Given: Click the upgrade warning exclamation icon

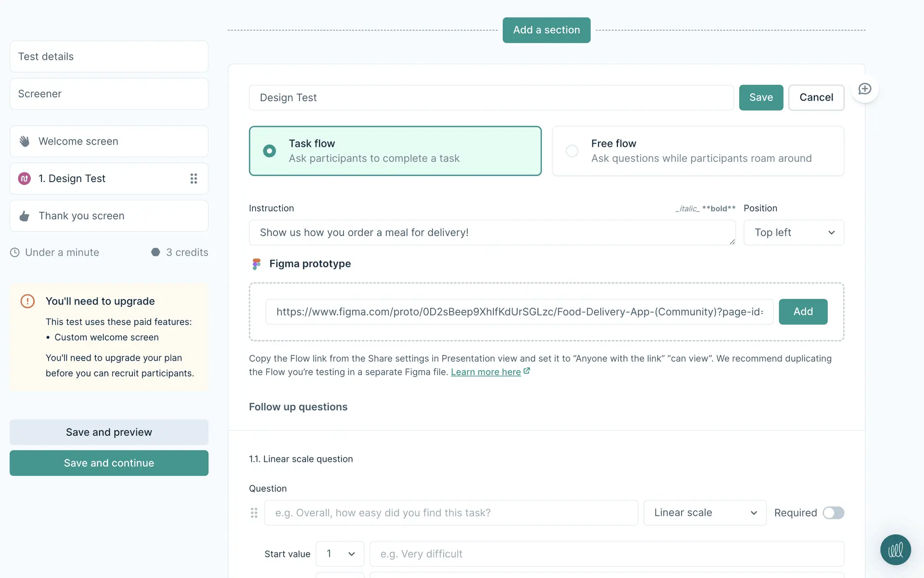Looking at the screenshot, I should [x=27, y=301].
